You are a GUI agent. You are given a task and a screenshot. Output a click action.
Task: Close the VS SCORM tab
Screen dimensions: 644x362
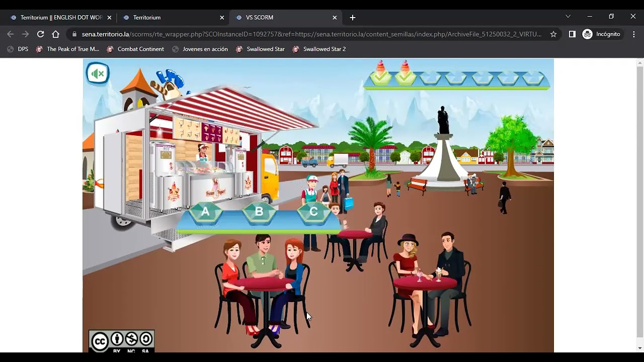[x=335, y=17]
